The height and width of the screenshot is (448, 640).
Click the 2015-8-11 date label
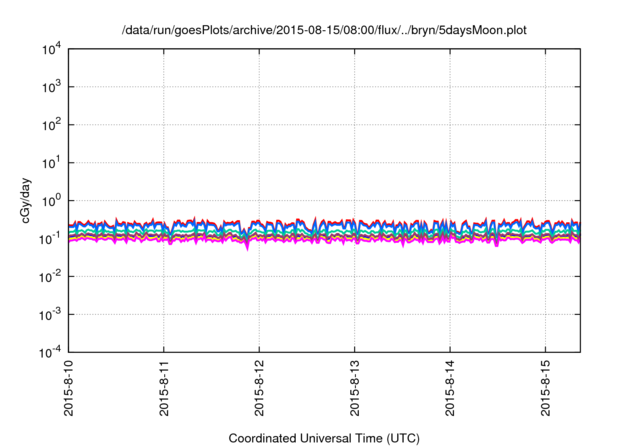(164, 388)
